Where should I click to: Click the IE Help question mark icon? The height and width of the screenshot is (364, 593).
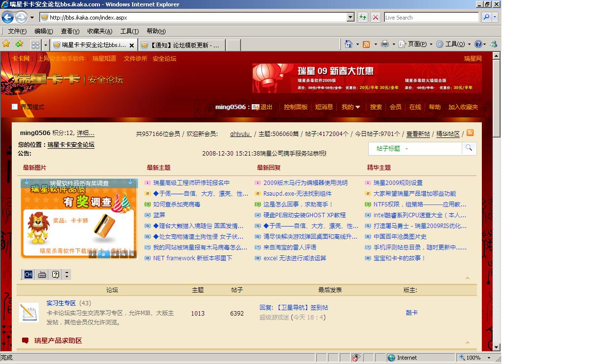coord(478,44)
